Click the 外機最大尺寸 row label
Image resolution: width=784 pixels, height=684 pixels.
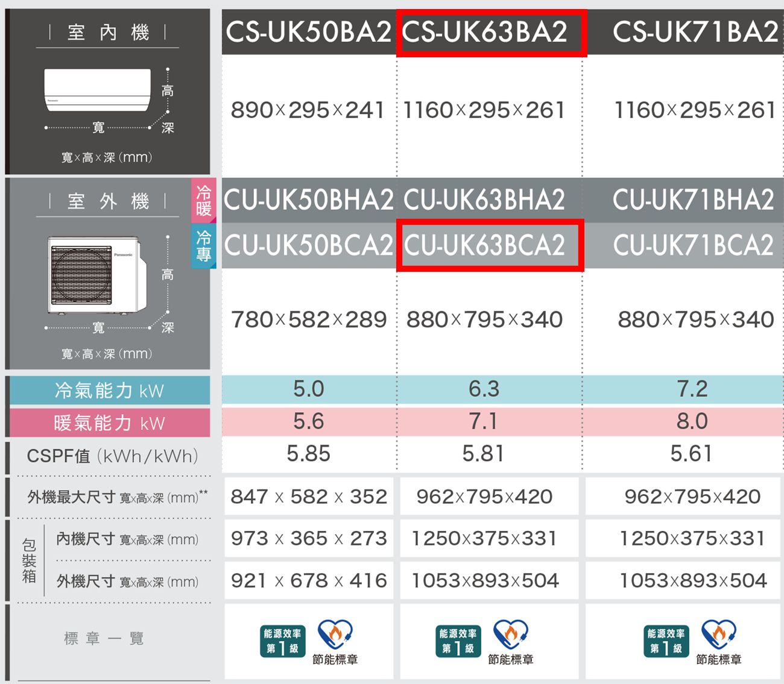coord(118,497)
